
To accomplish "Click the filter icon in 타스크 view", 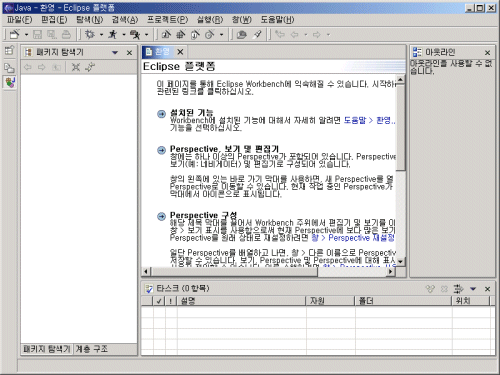I will pyautogui.click(x=458, y=289).
